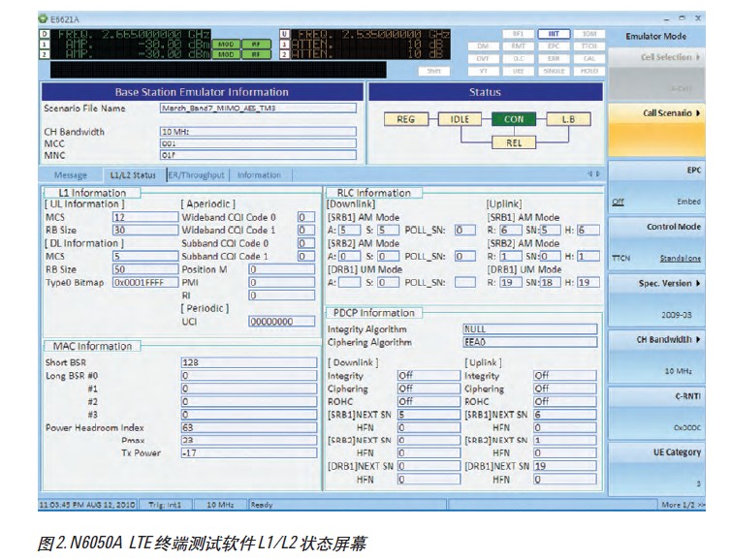
Task: Open the ER/Throughput tab
Action: (197, 175)
